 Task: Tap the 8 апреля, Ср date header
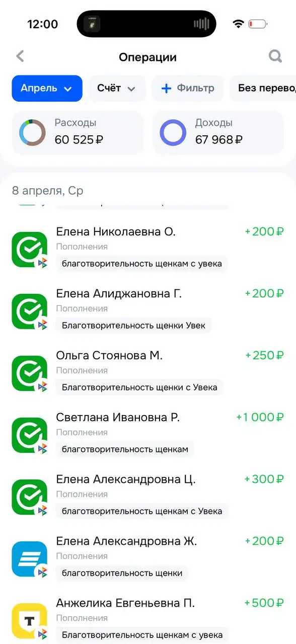click(x=48, y=191)
